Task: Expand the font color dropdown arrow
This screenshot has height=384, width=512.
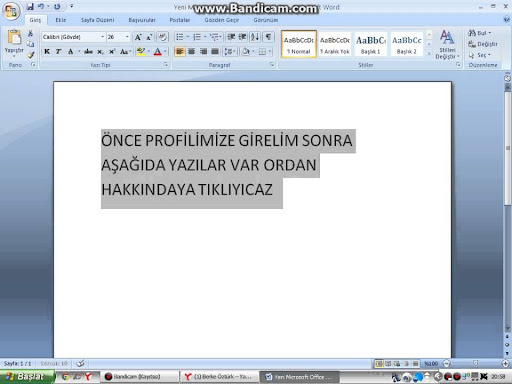Action: coord(165,52)
